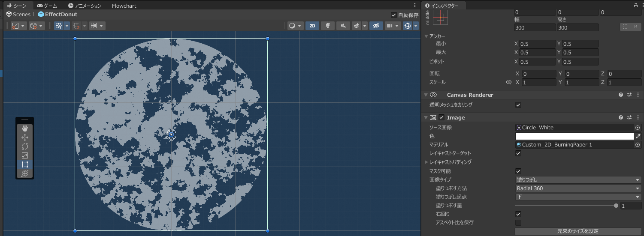This screenshot has height=236, width=644.
Task: Enable the アスペクト比を保存 checkbox
Action: point(518,223)
